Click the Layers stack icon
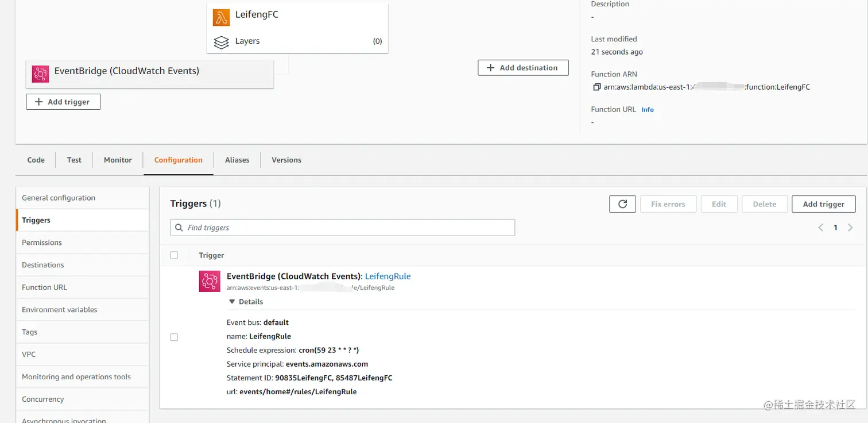Viewport: 868px width, 423px height. click(221, 42)
